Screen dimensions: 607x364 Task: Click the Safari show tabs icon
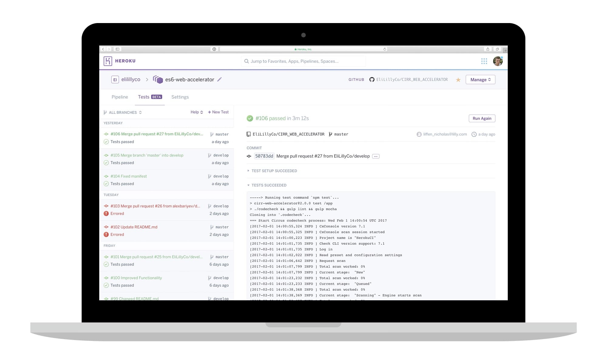tap(497, 49)
